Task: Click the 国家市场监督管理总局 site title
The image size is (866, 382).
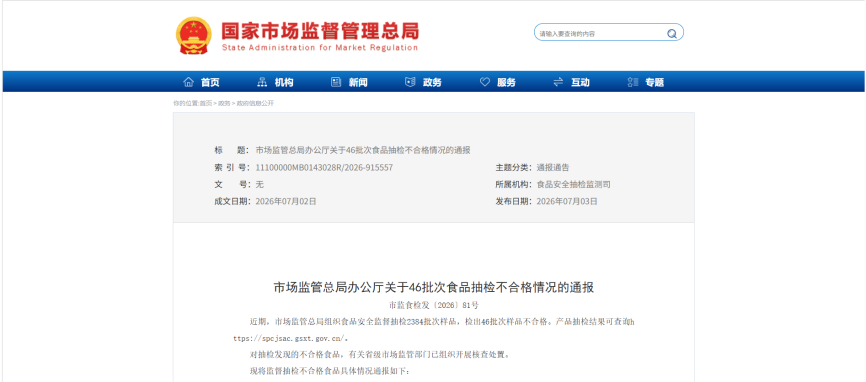Action: (x=320, y=31)
